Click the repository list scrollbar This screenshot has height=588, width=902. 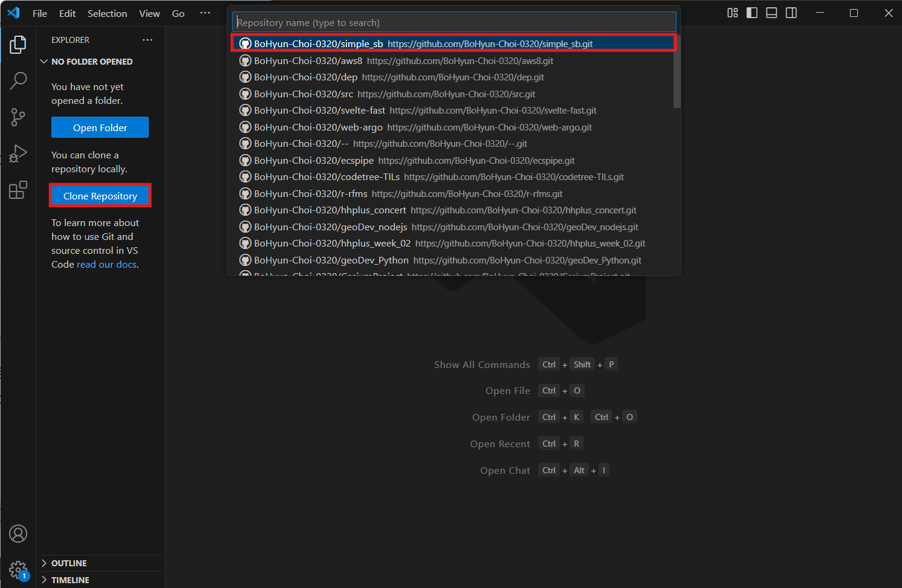pos(677,71)
